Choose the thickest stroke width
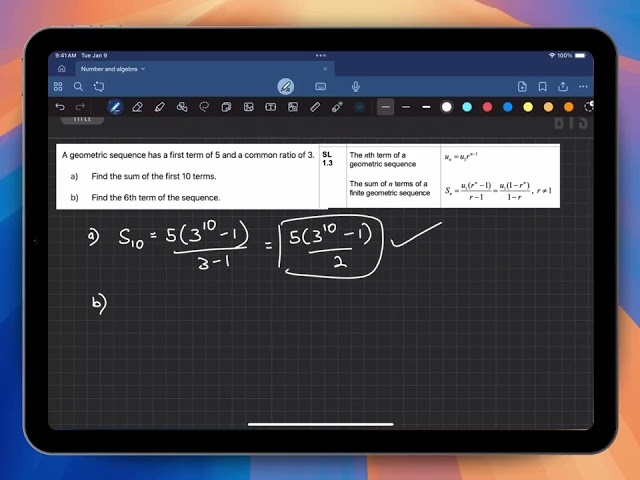Screen dimensions: 640x480 426,107
